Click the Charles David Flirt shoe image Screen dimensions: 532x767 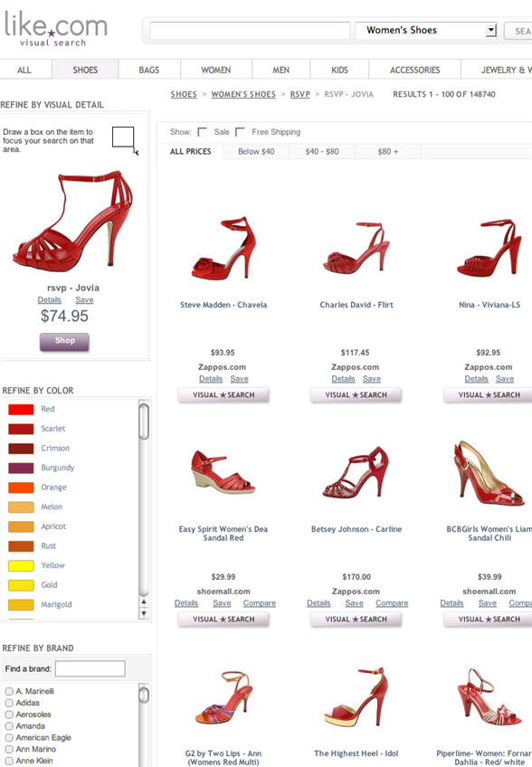coord(356,248)
